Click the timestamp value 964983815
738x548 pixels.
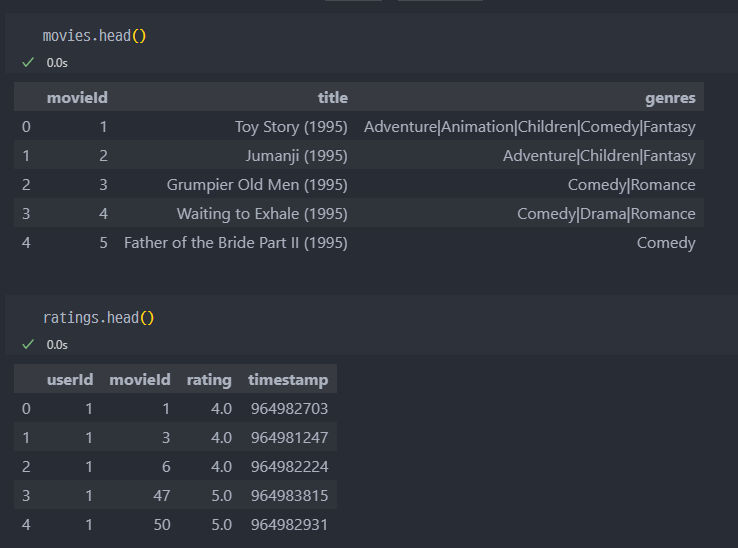click(289, 495)
